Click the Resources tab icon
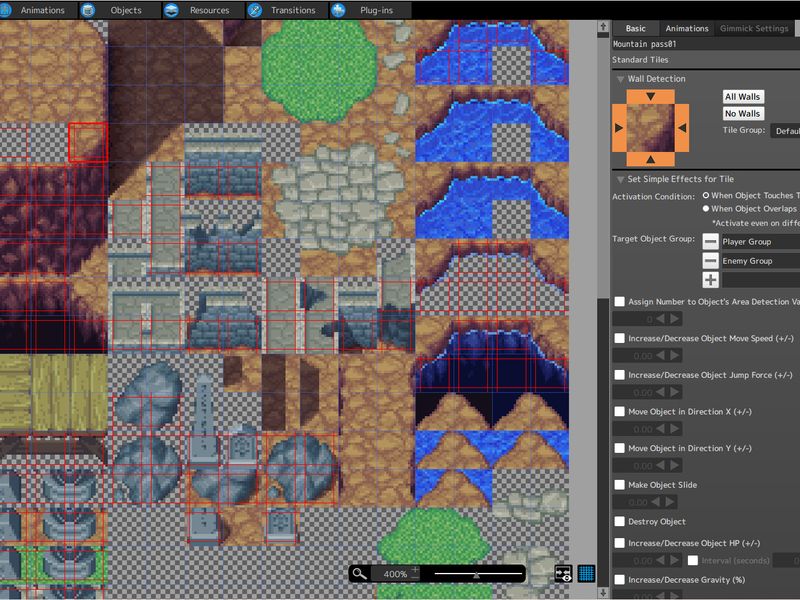Image resolution: width=800 pixels, height=600 pixels. 172,10
